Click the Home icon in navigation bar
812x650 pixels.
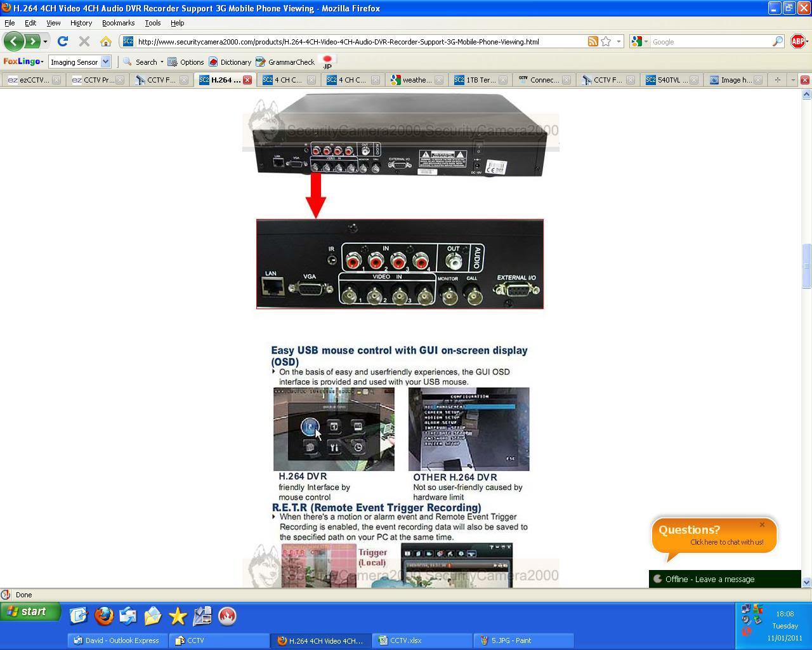tap(105, 41)
